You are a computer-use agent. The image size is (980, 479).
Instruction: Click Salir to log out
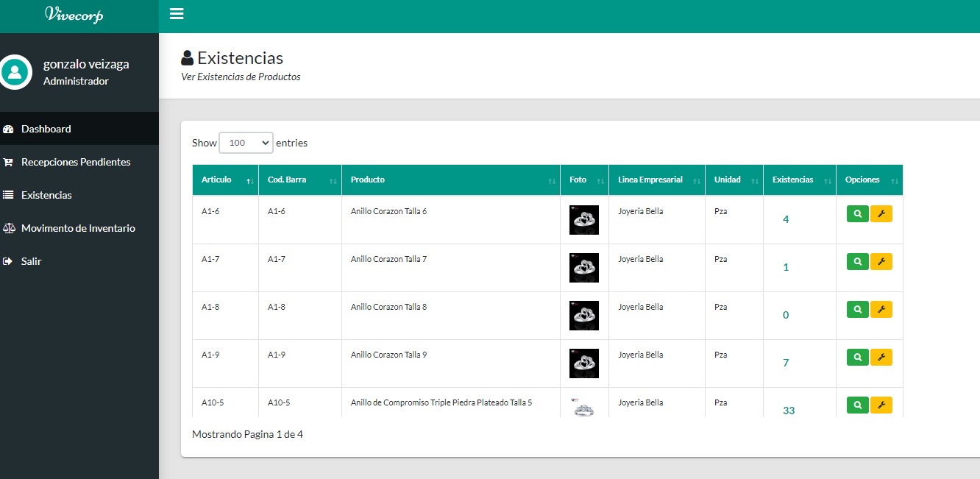[x=31, y=261]
